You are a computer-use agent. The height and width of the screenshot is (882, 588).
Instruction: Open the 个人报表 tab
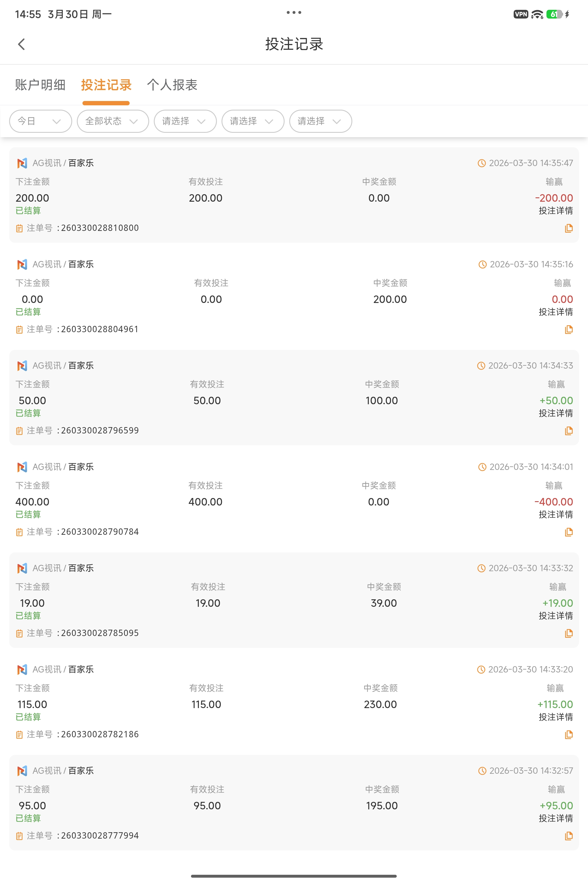172,85
